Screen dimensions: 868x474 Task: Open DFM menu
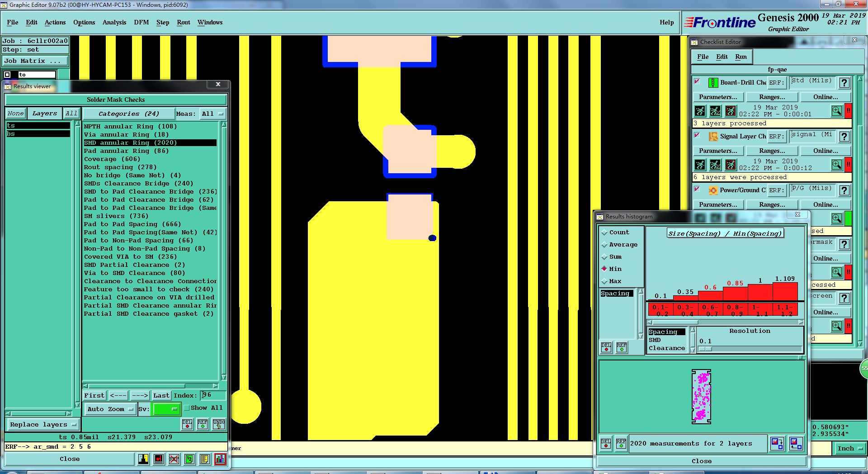tap(142, 23)
